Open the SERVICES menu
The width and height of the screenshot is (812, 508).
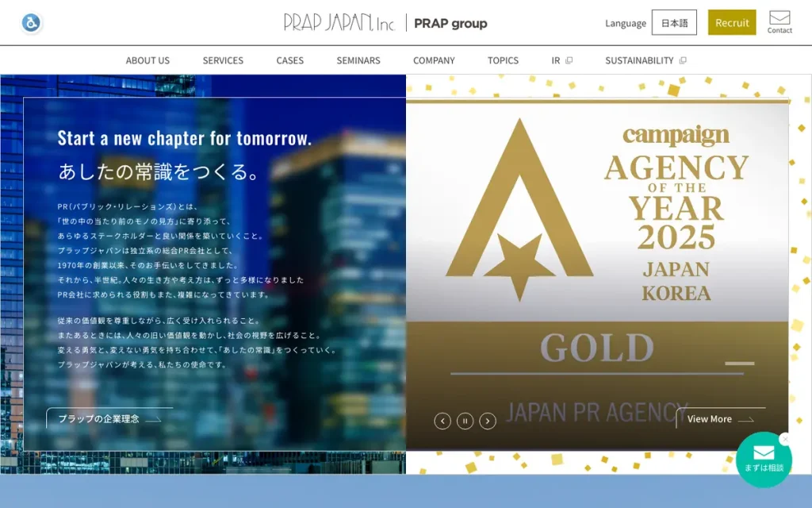pyautogui.click(x=223, y=60)
